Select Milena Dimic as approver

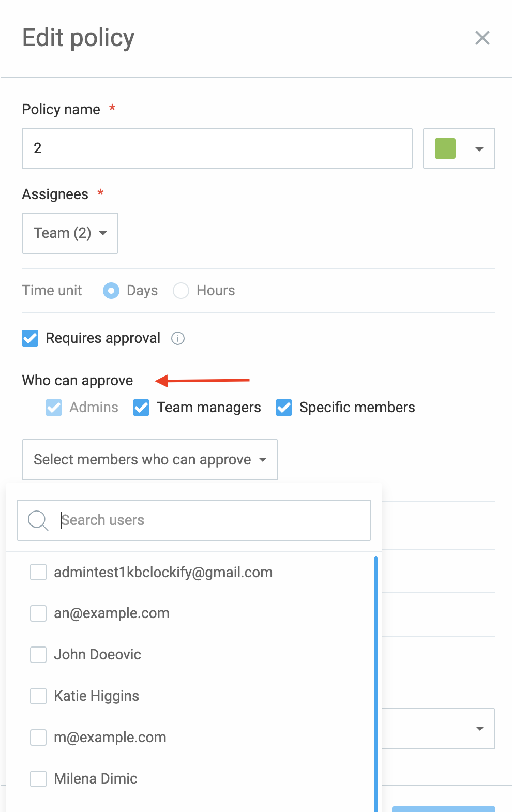pos(38,778)
